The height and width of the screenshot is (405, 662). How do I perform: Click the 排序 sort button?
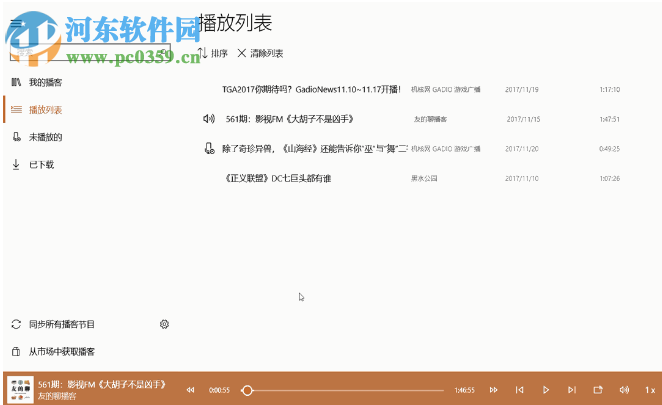click(213, 53)
